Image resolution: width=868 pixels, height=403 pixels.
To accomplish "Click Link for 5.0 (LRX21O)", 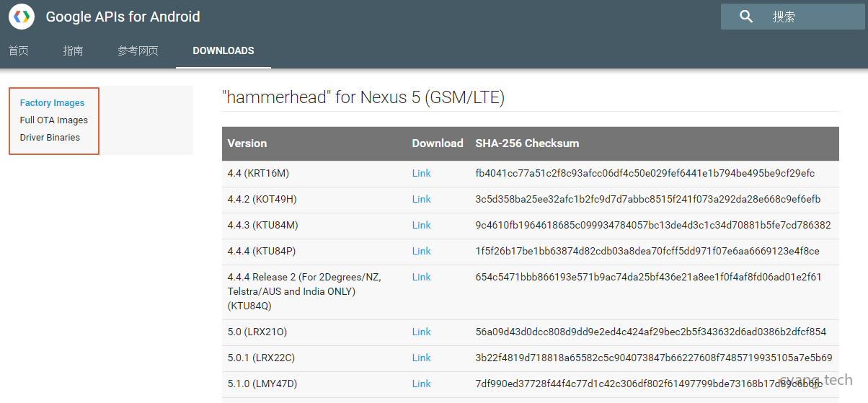I will [x=421, y=332].
